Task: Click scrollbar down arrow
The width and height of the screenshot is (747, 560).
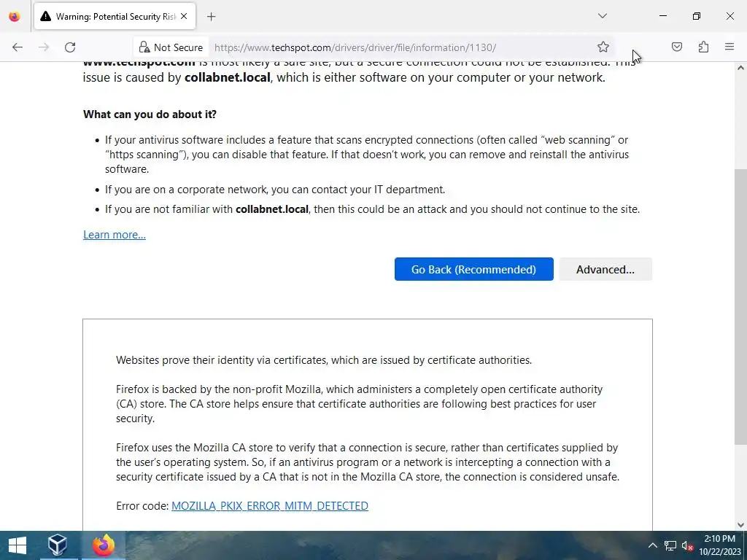Action: 740,525
